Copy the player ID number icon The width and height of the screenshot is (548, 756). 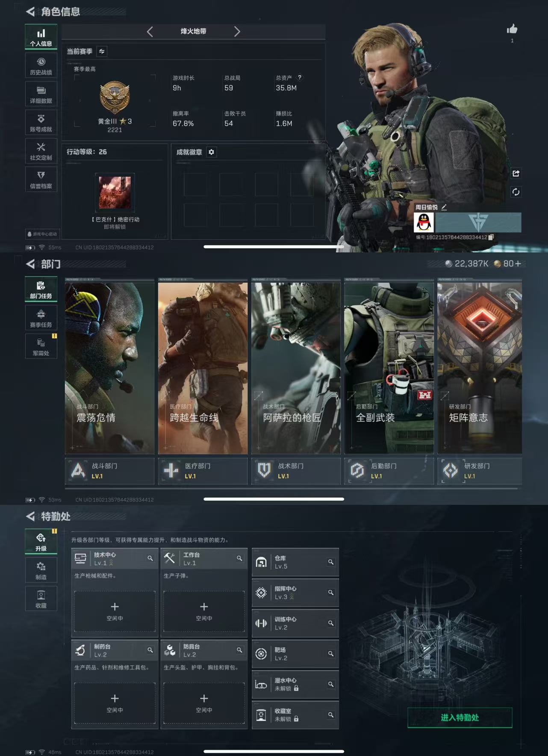(x=491, y=237)
